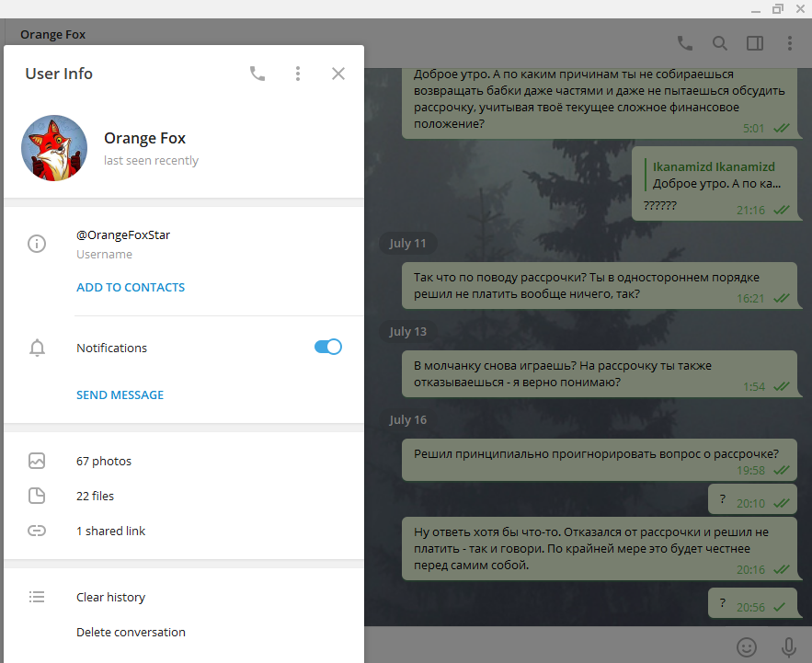Close the User Info panel

338,74
